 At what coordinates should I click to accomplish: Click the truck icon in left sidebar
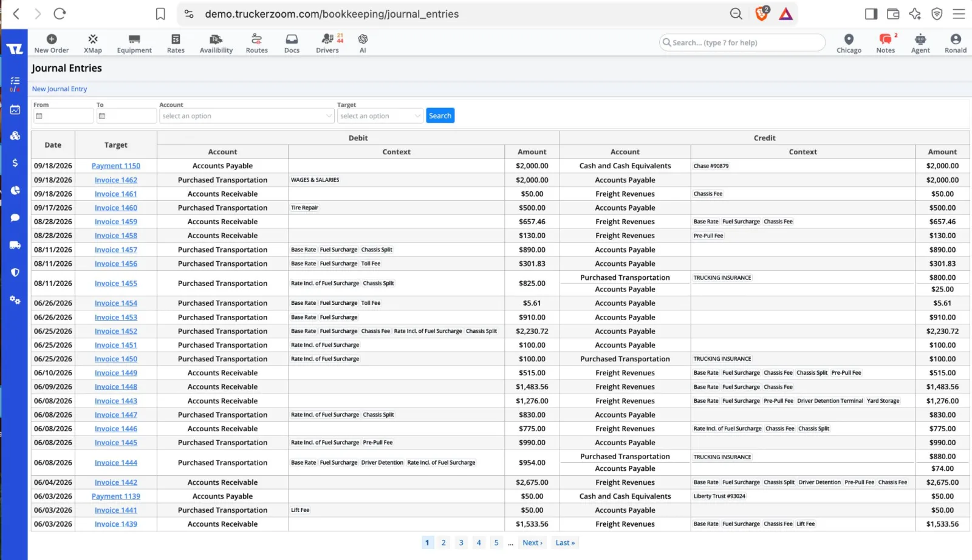15,245
